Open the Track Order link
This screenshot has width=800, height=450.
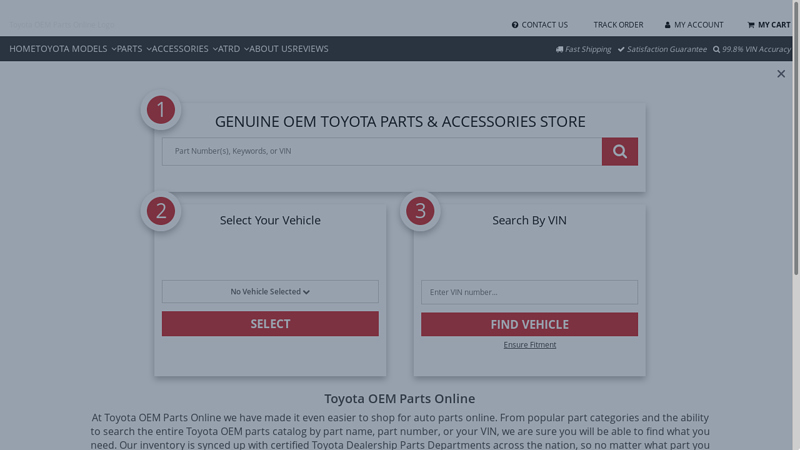618,24
